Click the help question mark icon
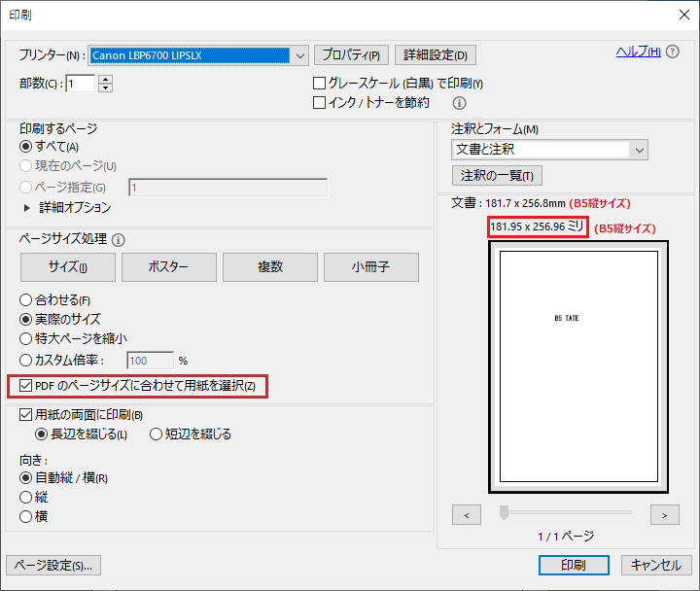This screenshot has height=591, width=700. [673, 52]
